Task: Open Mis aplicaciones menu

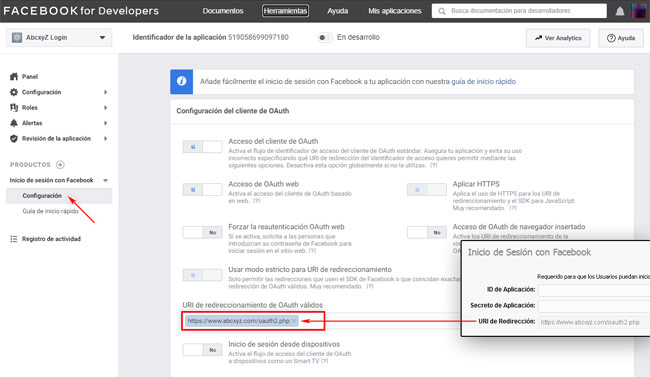Action: 395,11
